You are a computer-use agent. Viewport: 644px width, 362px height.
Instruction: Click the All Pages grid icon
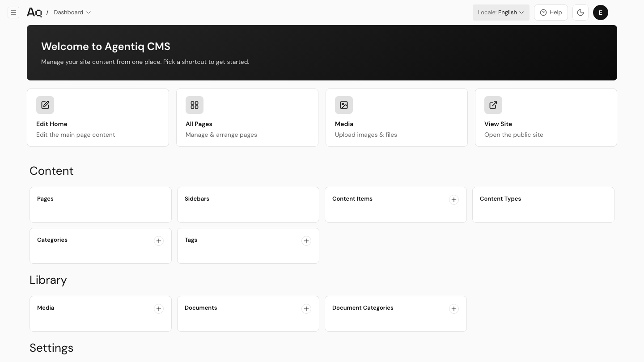click(x=195, y=105)
